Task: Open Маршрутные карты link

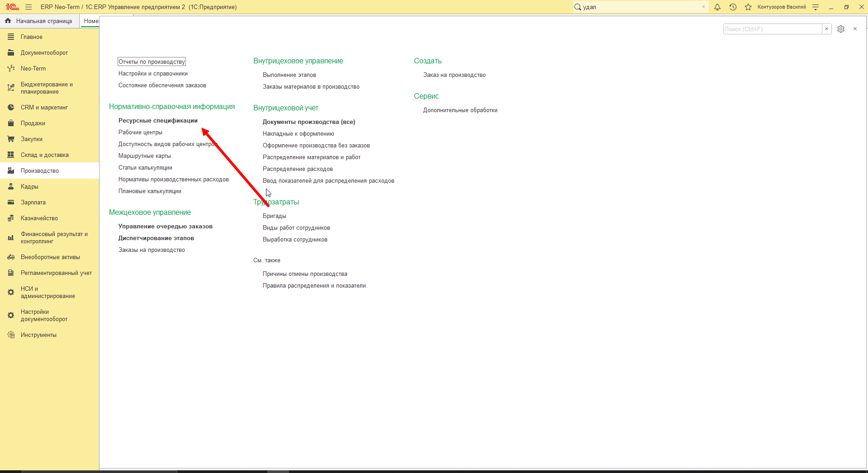Action: (145, 156)
